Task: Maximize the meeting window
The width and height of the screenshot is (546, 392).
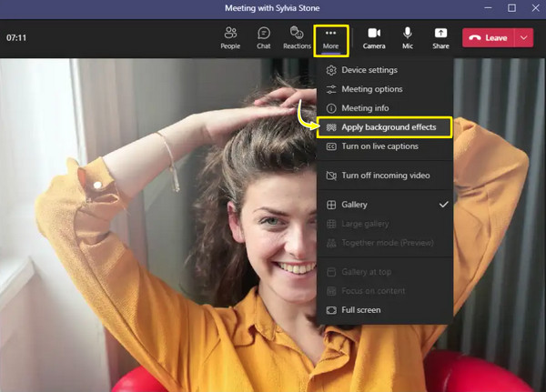Action: 511,7
